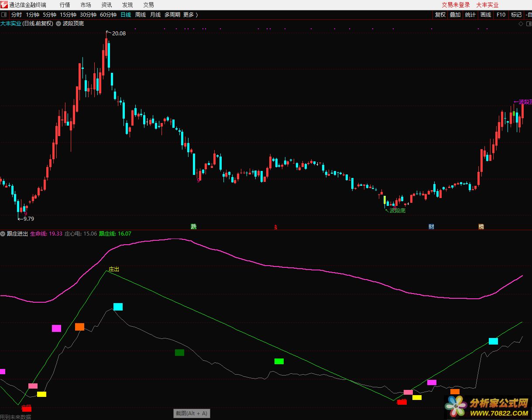Click the cyan signal block near 庄出 peak

[118, 307]
